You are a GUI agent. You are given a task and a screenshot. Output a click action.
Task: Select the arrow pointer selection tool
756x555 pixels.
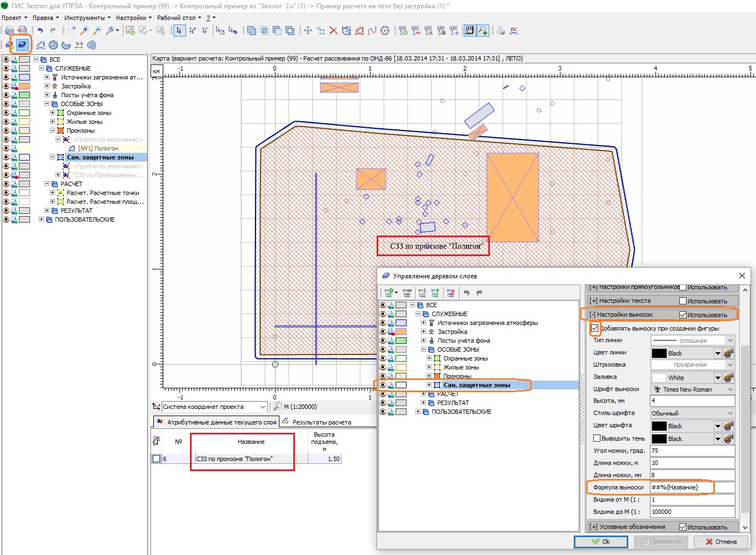coord(179,31)
